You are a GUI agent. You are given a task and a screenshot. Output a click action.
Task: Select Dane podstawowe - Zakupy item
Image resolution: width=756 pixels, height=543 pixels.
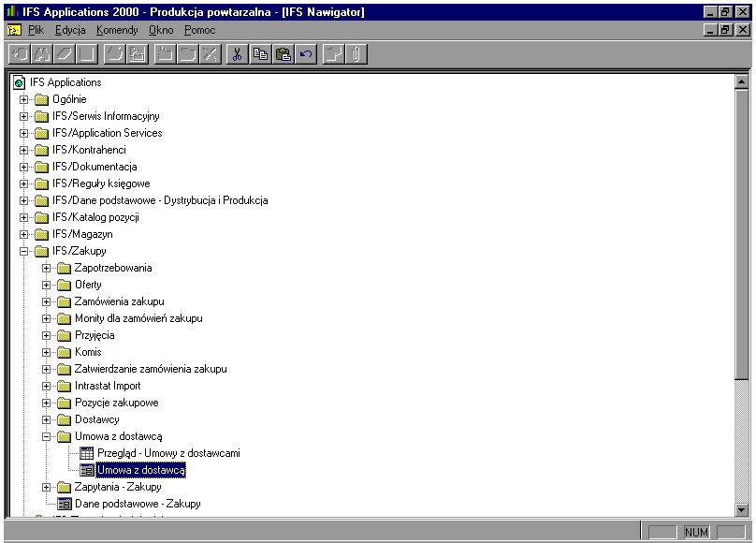pyautogui.click(x=138, y=504)
